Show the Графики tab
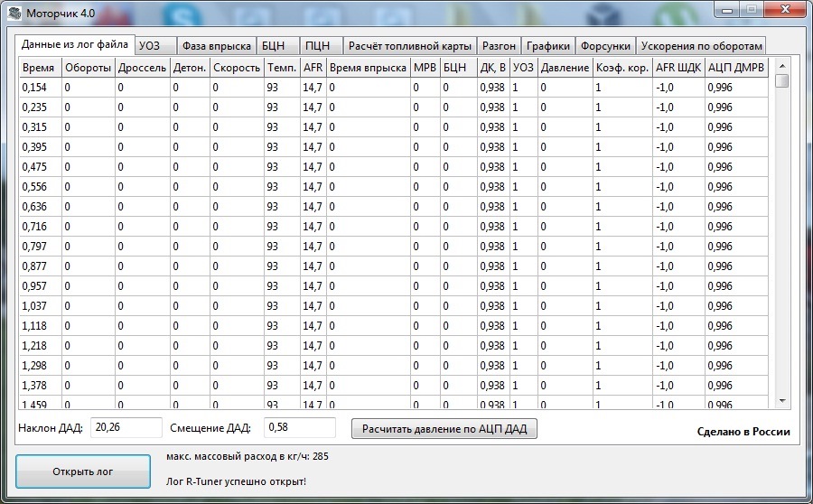 point(548,46)
